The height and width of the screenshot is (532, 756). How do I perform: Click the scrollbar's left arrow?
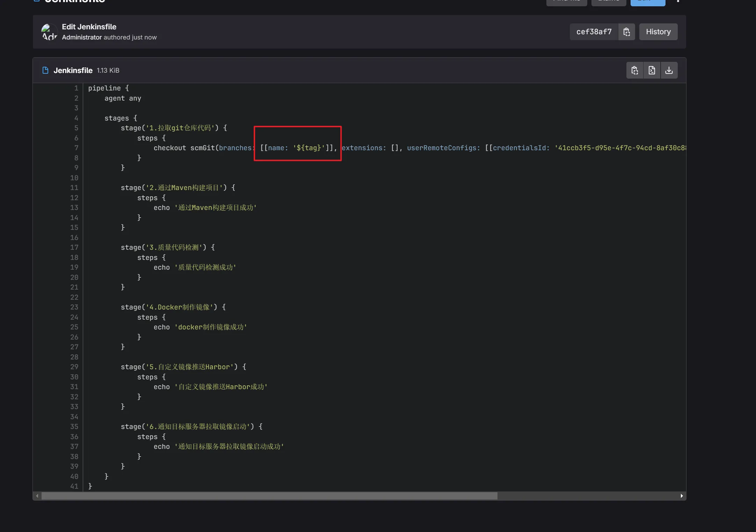click(x=37, y=496)
